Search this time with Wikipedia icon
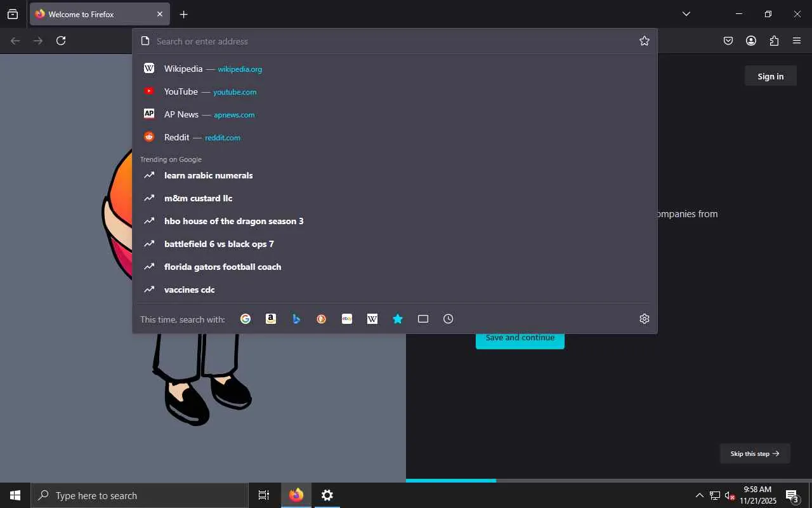The width and height of the screenshot is (812, 508). coord(372,319)
